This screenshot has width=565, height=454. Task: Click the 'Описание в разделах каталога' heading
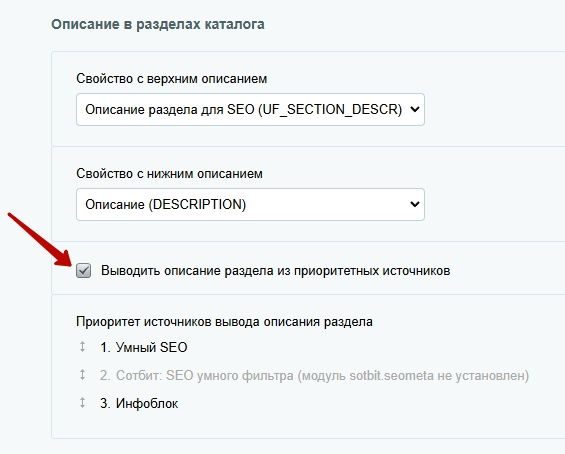[x=158, y=24]
